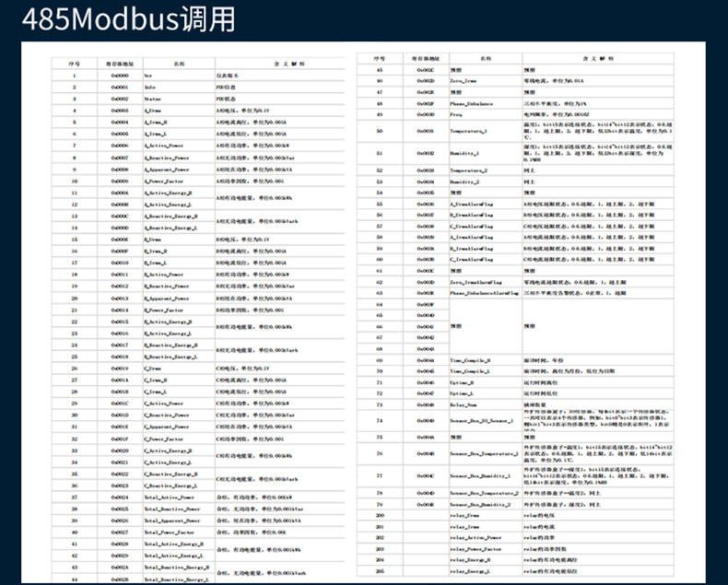Image resolution: width=728 pixels, height=585 pixels.
Task: Select the Relay_Num name cell
Action: pyautogui.click(x=464, y=404)
